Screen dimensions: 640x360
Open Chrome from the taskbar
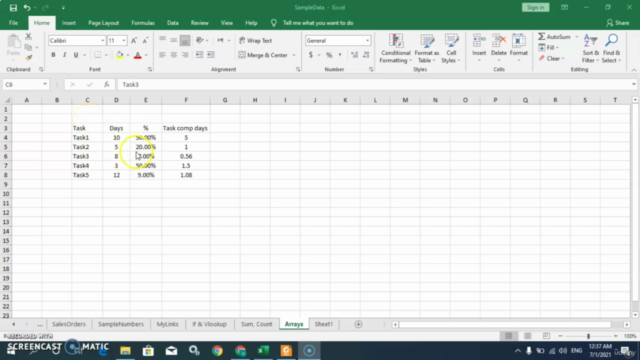(218, 351)
